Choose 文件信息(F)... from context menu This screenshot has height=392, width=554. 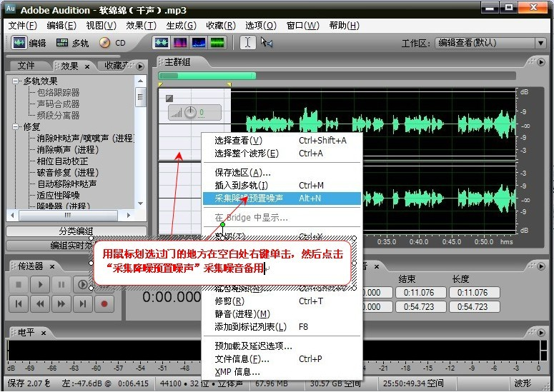[x=282, y=359]
